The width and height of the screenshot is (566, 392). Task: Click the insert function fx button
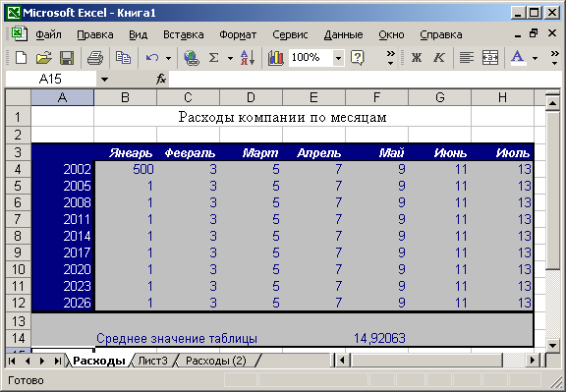161,79
